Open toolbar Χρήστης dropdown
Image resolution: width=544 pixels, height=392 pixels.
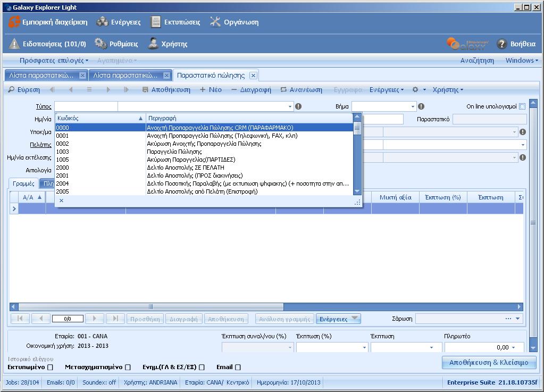pos(448,89)
